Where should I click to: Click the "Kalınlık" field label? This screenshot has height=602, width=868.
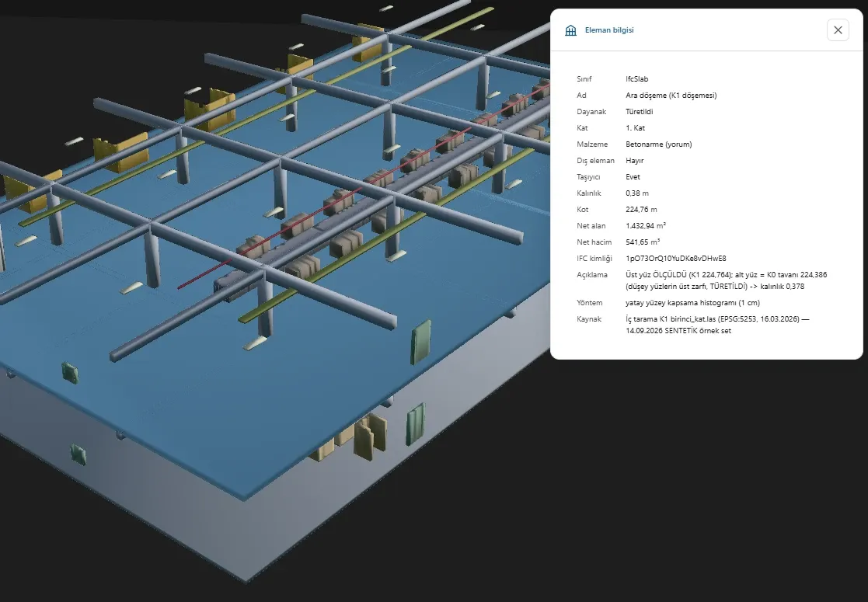pos(589,193)
